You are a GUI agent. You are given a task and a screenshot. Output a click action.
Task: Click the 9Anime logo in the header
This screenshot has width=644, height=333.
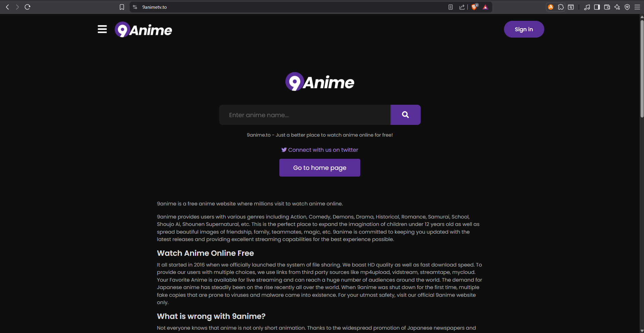(x=143, y=30)
